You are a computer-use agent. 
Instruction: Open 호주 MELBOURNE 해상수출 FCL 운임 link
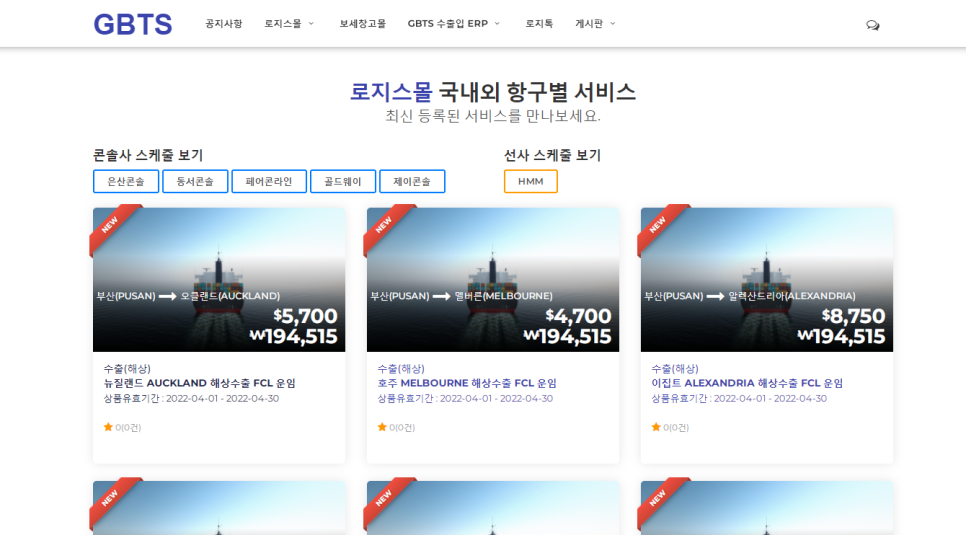pyautogui.click(x=467, y=383)
